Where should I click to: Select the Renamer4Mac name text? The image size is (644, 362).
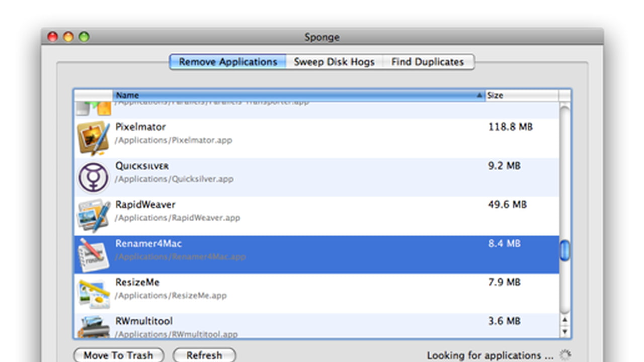click(x=148, y=243)
